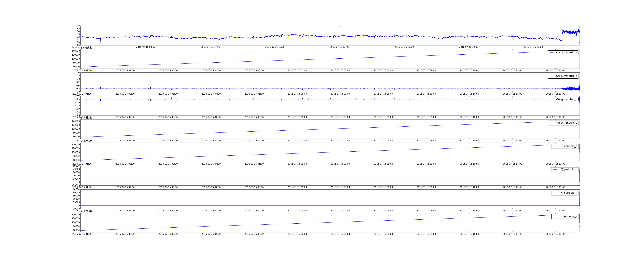Click the "89" y-axis tick of top plot
This screenshot has width=644, height=258.
[78, 45]
